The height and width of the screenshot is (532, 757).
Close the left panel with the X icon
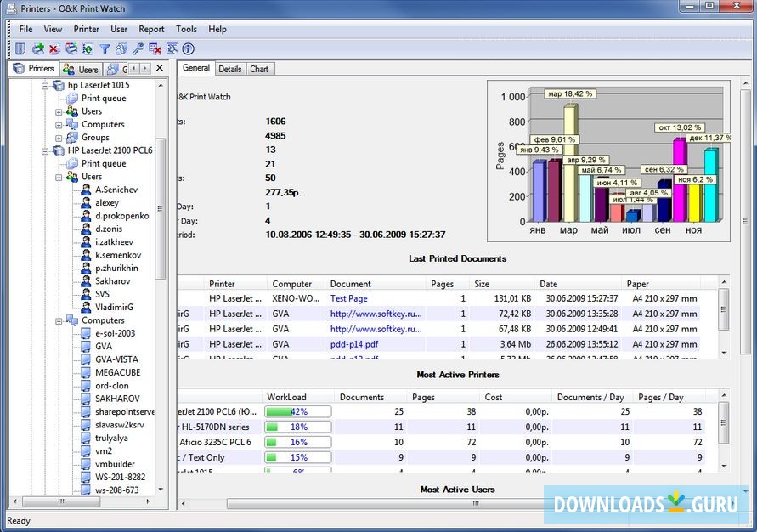pyautogui.click(x=160, y=68)
